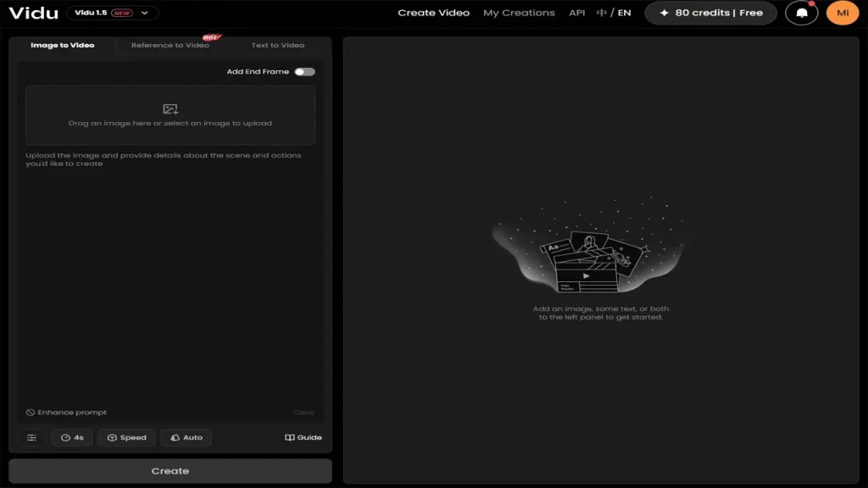This screenshot has height=488, width=868.
Task: Clear the prompt text
Action: point(303,413)
